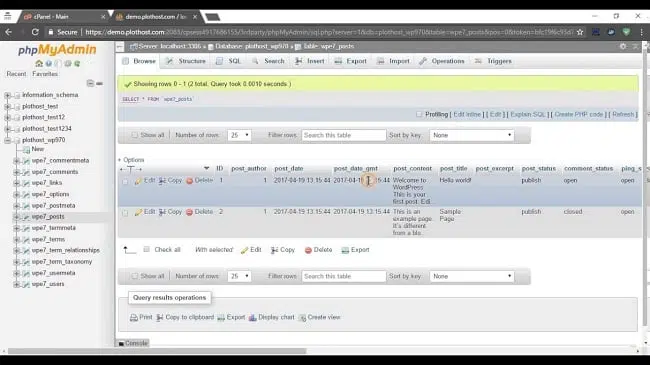
Task: Click the Refresh link
Action: [x=623, y=114]
